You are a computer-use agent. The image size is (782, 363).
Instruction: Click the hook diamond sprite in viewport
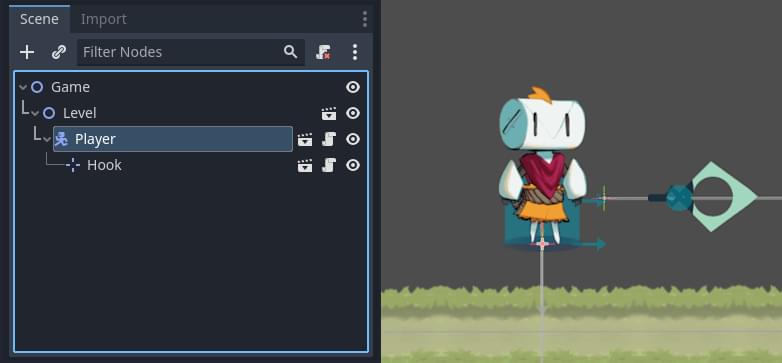tap(724, 196)
